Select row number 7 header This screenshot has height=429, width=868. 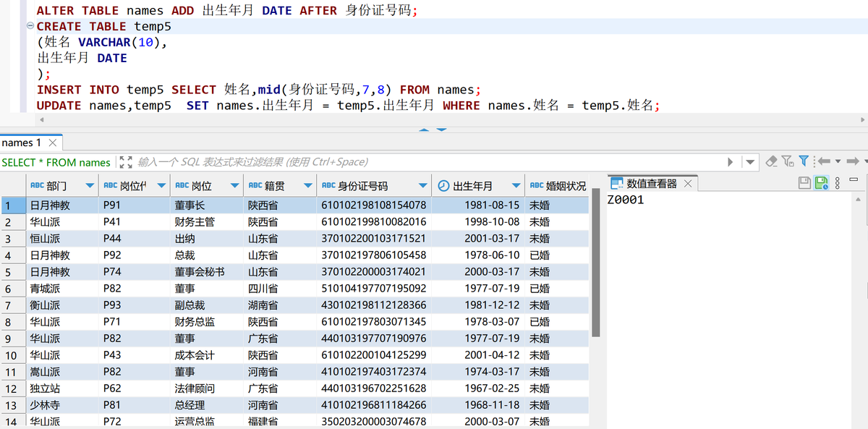(x=12, y=305)
